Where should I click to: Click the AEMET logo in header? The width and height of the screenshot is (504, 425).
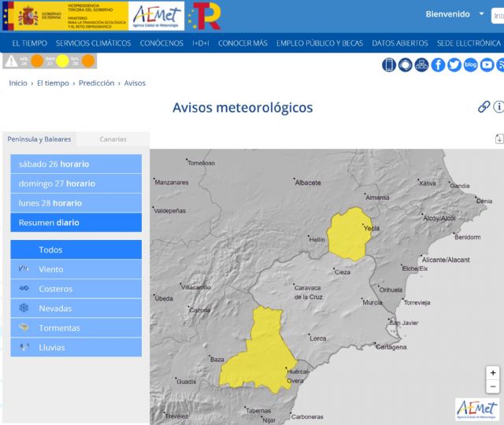(156, 16)
